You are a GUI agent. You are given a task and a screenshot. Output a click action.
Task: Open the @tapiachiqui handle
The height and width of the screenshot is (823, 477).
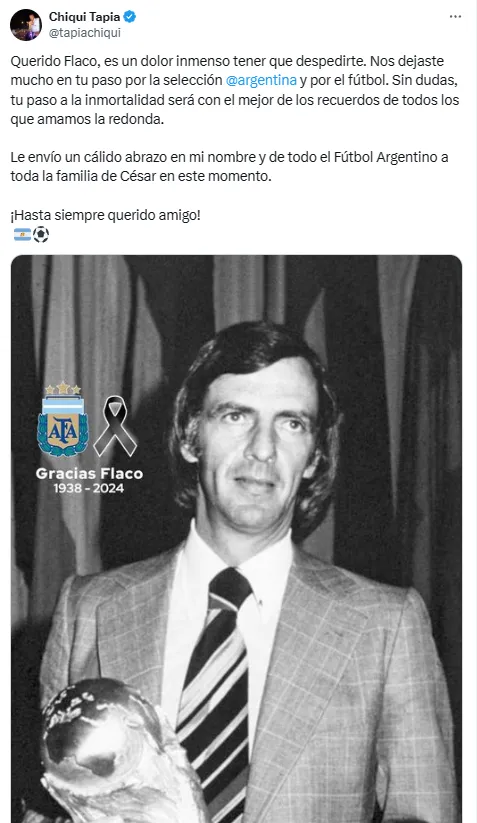84,33
